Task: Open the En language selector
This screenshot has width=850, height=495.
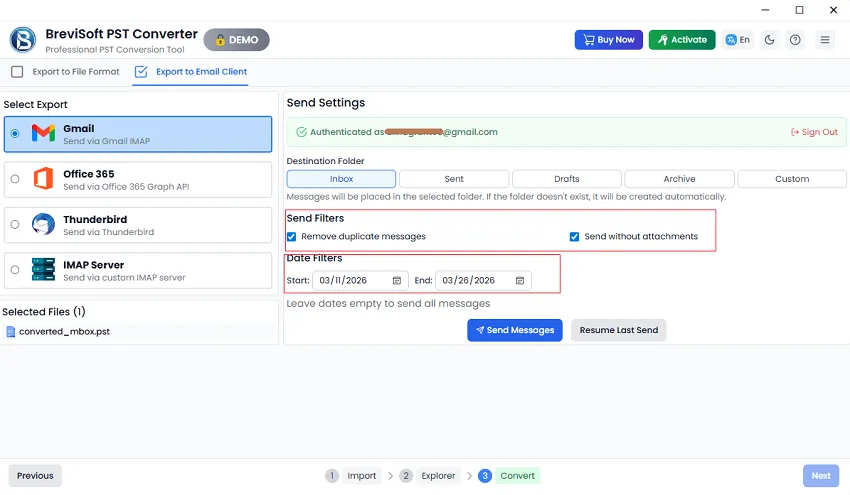Action: [738, 40]
